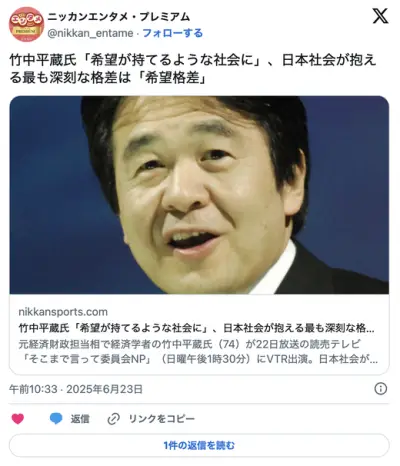Click the nikkansports.com domain link
This screenshot has width=400, height=466.
click(63, 312)
